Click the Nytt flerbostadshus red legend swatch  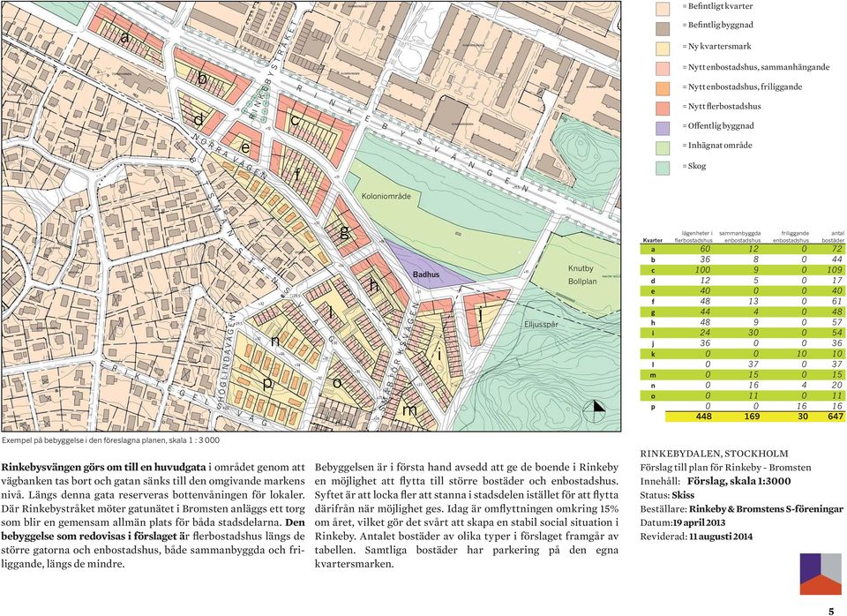(x=663, y=108)
